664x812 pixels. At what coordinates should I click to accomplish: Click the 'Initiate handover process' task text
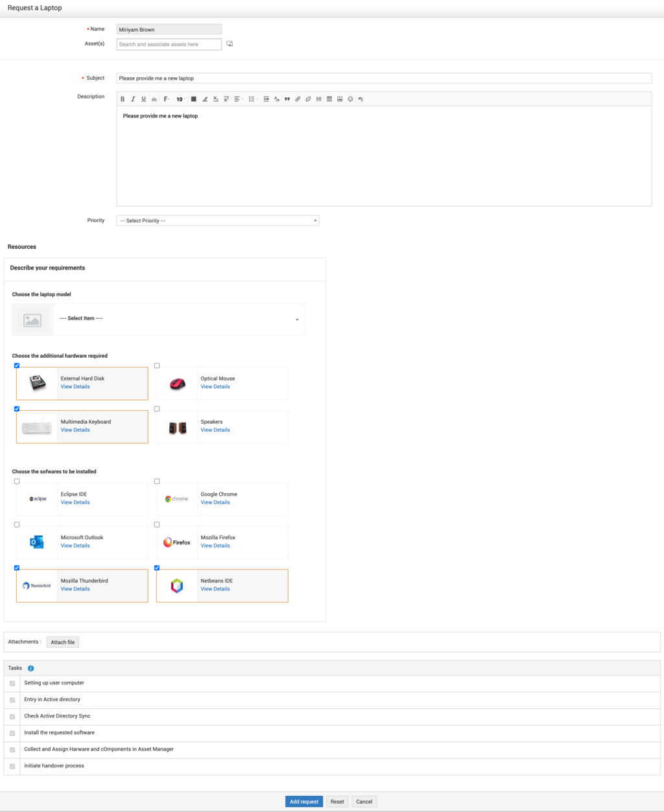click(54, 766)
